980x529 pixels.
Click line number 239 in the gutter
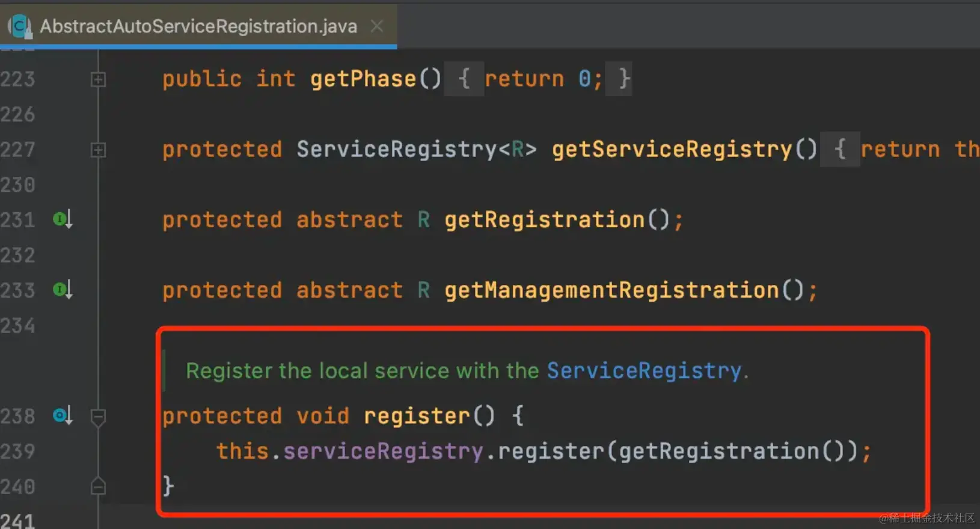pos(17,451)
